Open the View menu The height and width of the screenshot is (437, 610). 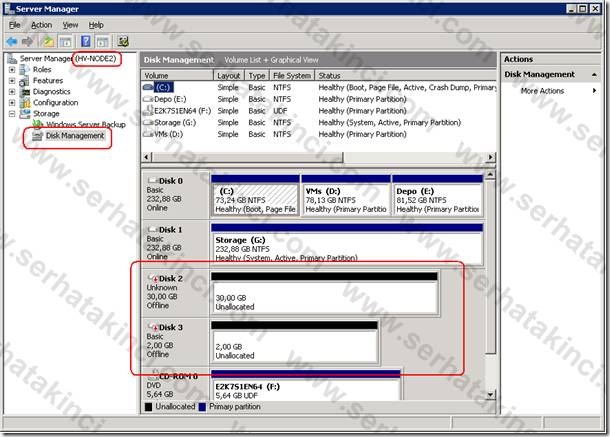coord(70,25)
